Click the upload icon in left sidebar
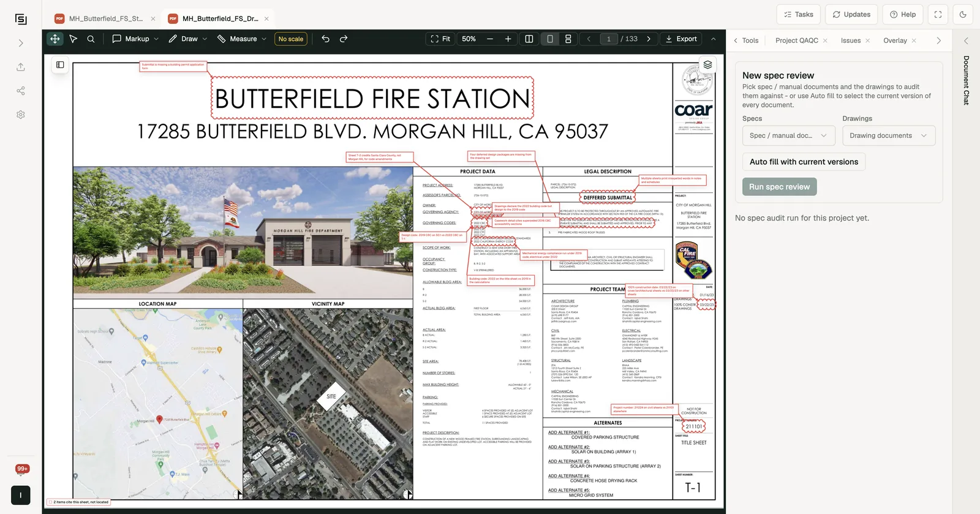This screenshot has height=514, width=980. coord(21,67)
